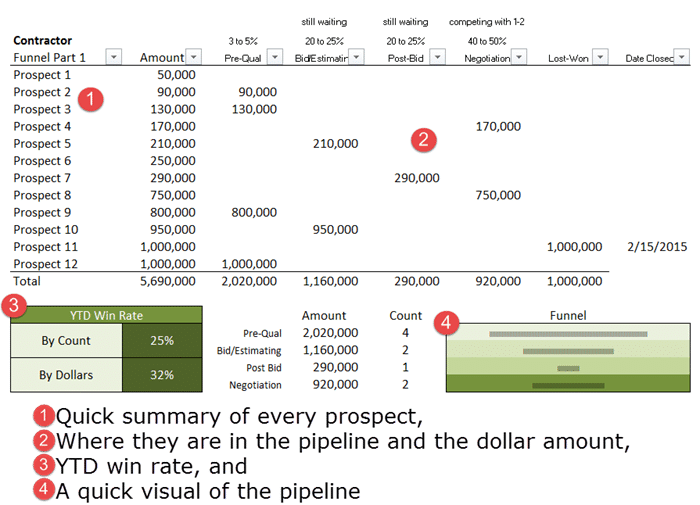Click the Date Closed cell 2/15/2015
The width and height of the screenshot is (700, 505).
[x=657, y=246]
